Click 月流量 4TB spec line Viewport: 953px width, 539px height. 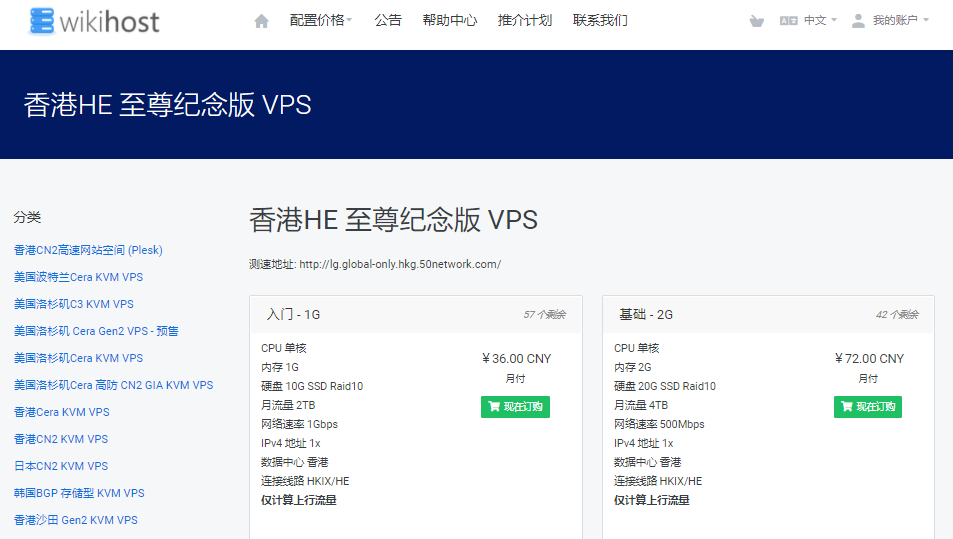[x=641, y=405]
